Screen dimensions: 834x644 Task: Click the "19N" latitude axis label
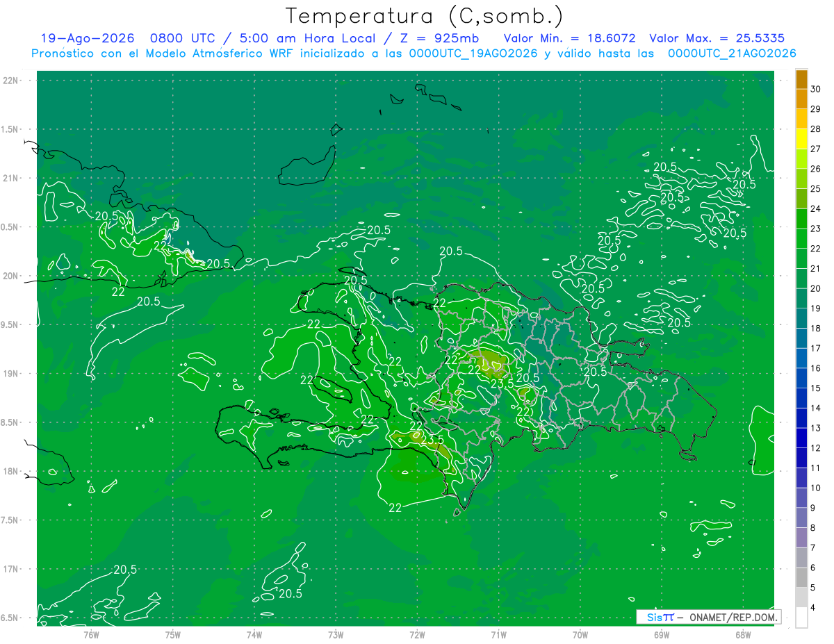point(11,374)
